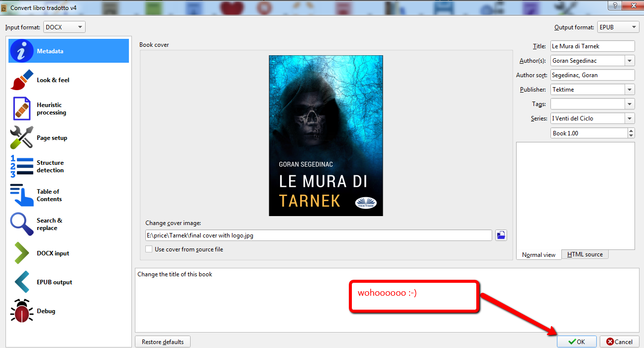This screenshot has width=644, height=348.
Task: Click the OK button
Action: click(x=576, y=342)
